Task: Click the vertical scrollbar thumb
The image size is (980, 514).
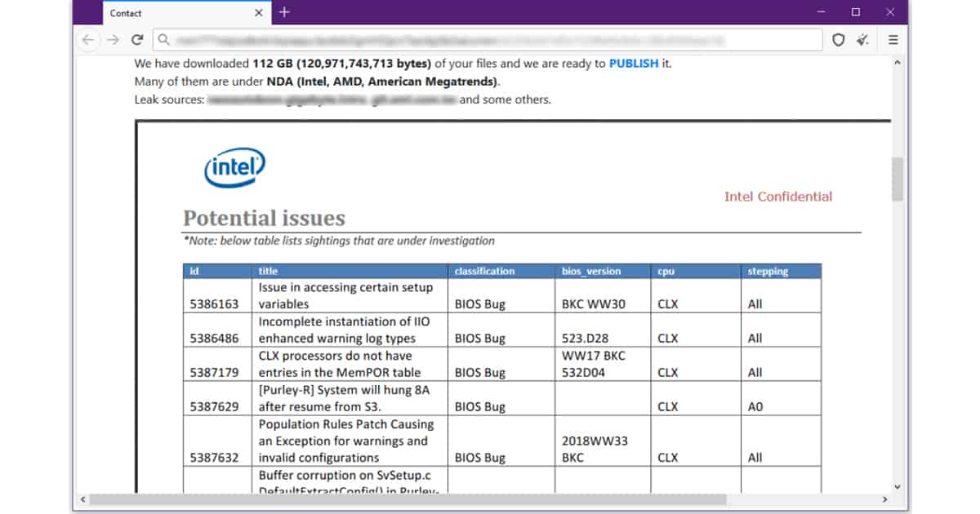Action: point(898,179)
